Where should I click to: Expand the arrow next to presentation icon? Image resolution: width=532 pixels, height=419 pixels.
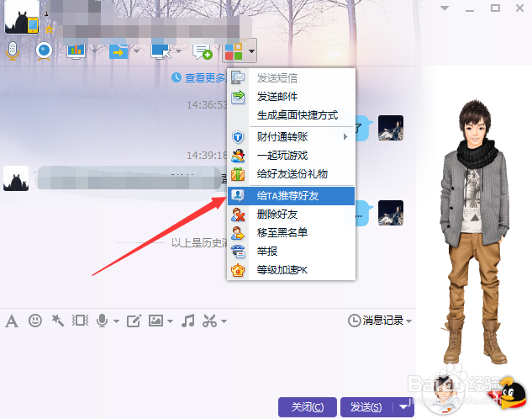tap(95, 51)
